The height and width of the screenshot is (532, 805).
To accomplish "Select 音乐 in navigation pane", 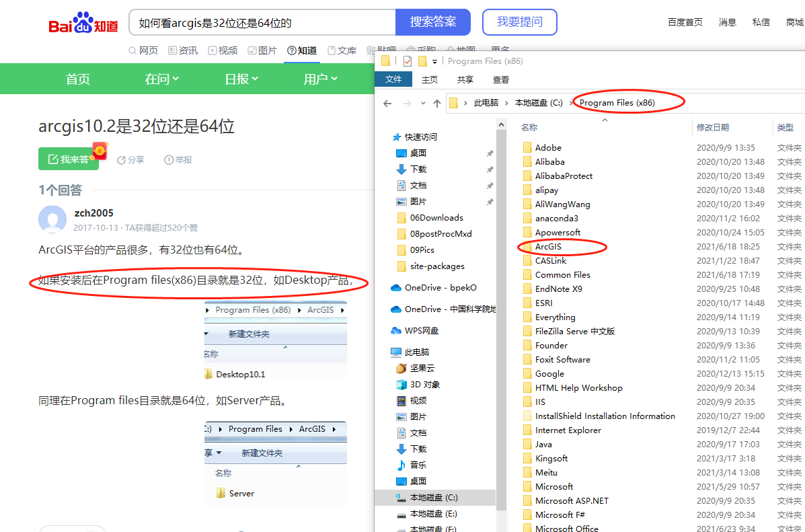I will (412, 465).
